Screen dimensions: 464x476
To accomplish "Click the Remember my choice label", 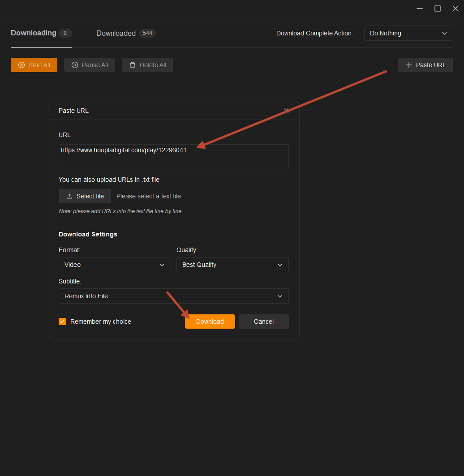I will pyautogui.click(x=101, y=322).
